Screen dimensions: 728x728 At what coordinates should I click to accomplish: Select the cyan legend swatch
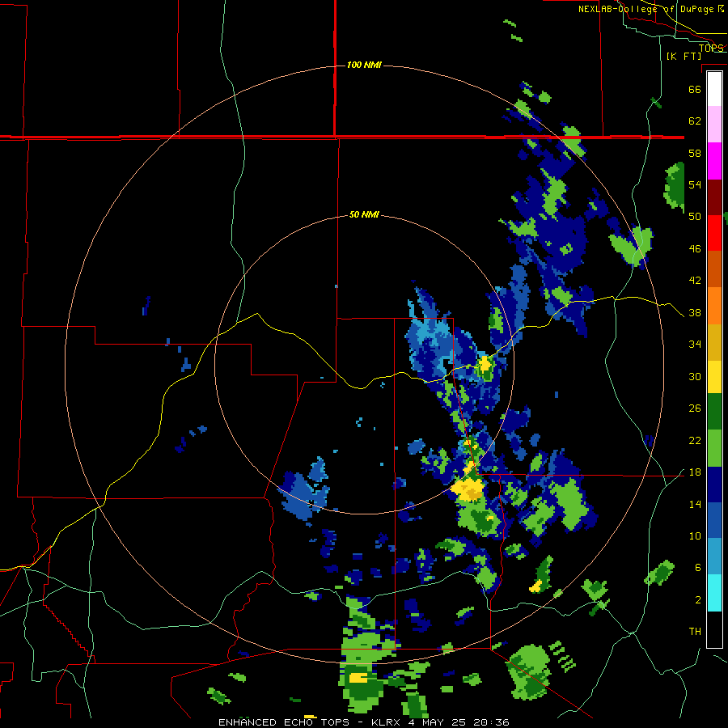[714, 593]
